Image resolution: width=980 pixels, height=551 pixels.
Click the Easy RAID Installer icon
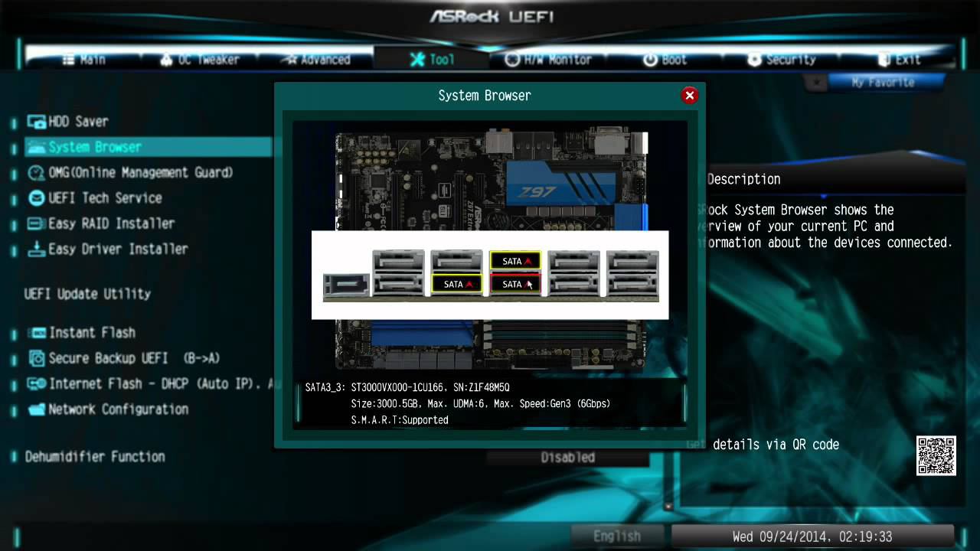tap(36, 223)
